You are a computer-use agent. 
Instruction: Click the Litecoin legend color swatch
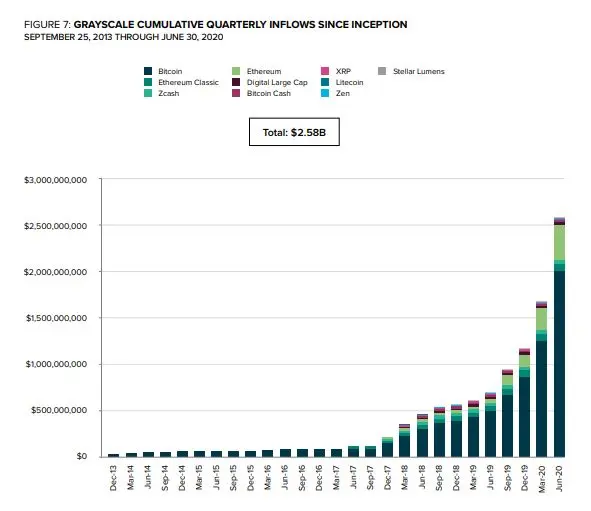[325, 82]
